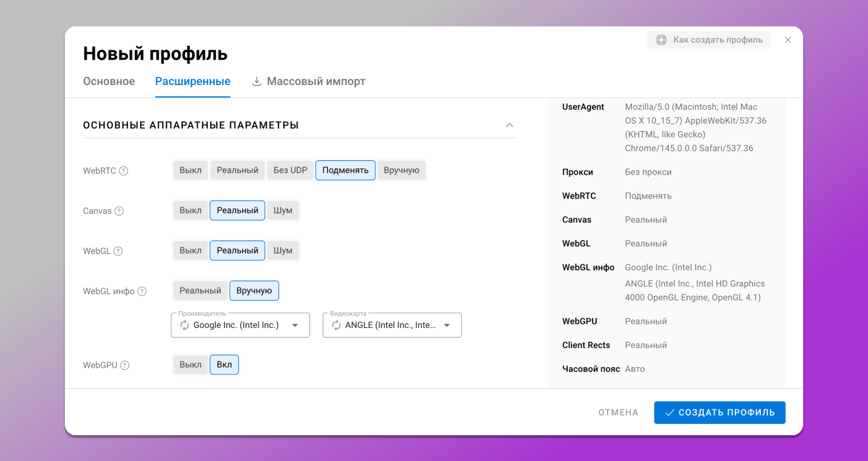Click the WebGPU help question mark icon
Viewport: 868px width, 461px height.
tap(124, 366)
